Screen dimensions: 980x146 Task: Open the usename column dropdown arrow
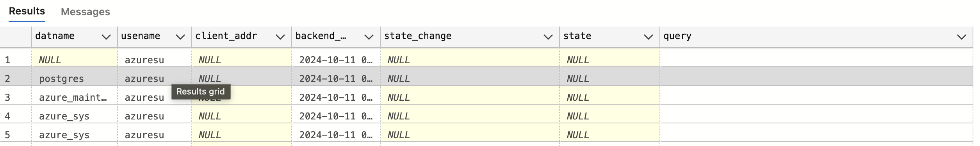tap(180, 37)
